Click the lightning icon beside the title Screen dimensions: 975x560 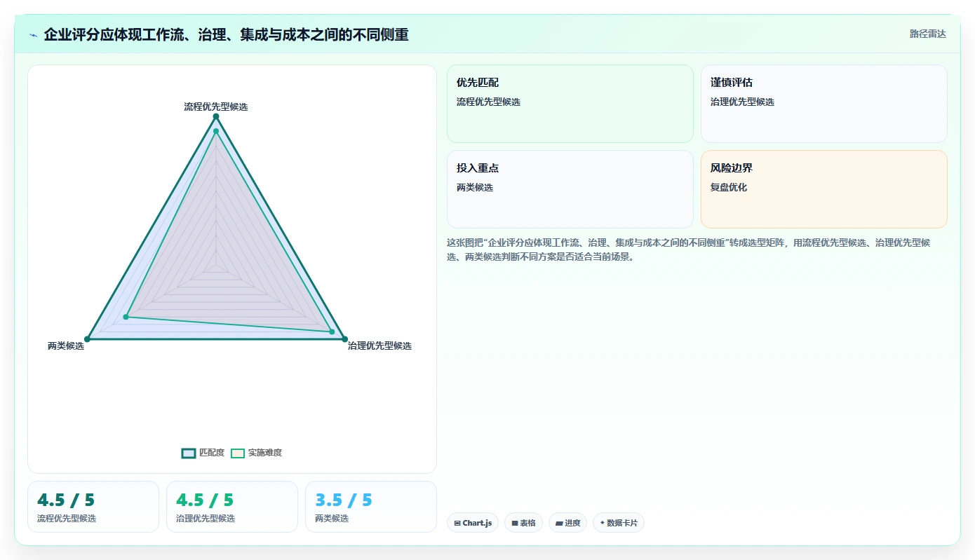click(x=34, y=35)
